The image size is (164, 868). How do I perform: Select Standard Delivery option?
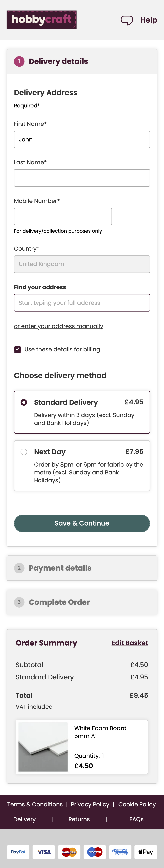[24, 402]
